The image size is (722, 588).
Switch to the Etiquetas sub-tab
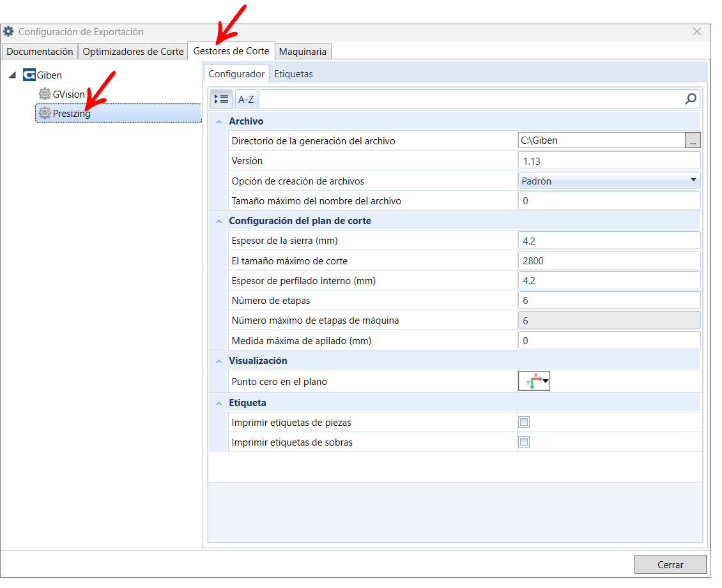click(293, 74)
